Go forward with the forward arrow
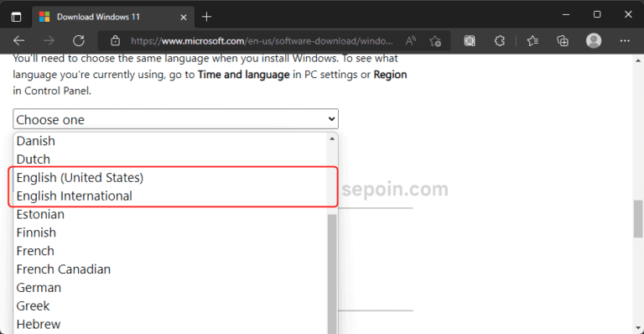Viewport: 644px width, 334px height. pos(49,40)
